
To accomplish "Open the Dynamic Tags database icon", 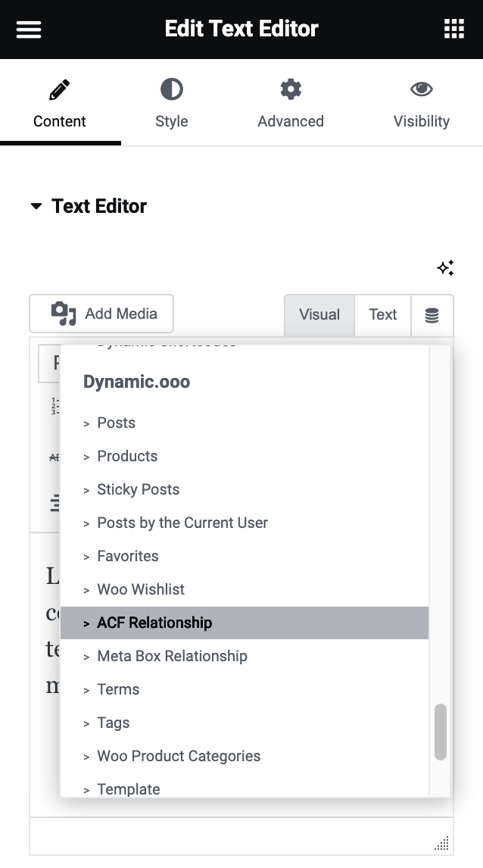I will pos(432,314).
